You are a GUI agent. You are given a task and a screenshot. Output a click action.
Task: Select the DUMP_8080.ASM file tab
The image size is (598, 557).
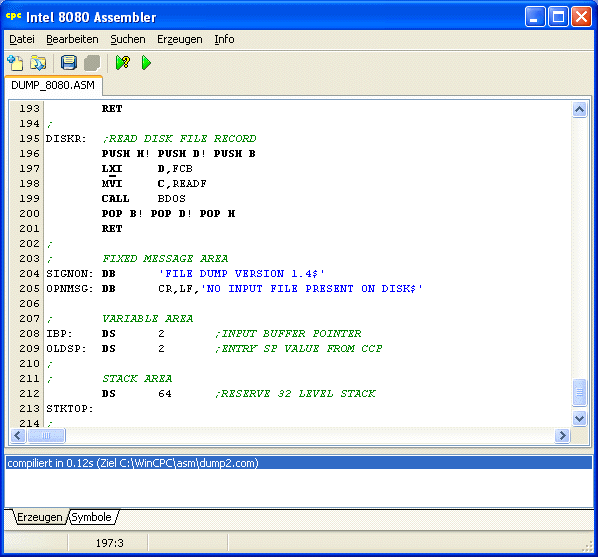click(53, 85)
